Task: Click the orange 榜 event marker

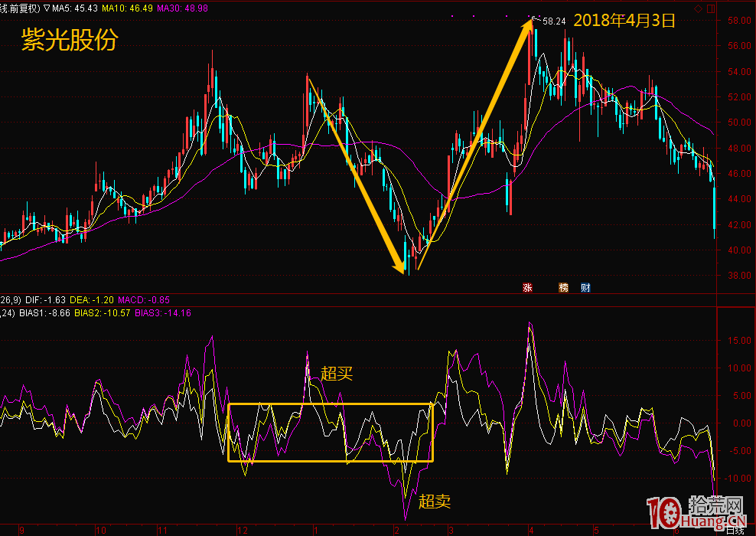Action: pos(564,288)
